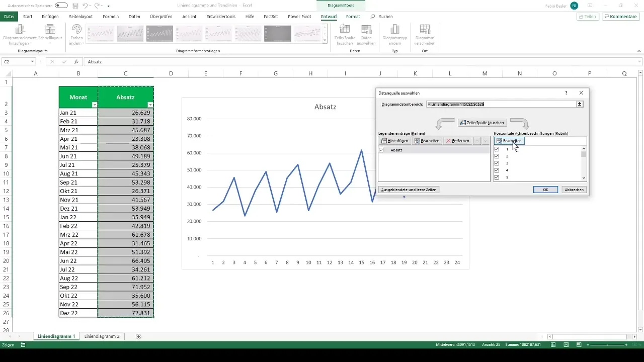Move series down with the down arrow button
This screenshot has height=362, width=644.
pos(485,141)
